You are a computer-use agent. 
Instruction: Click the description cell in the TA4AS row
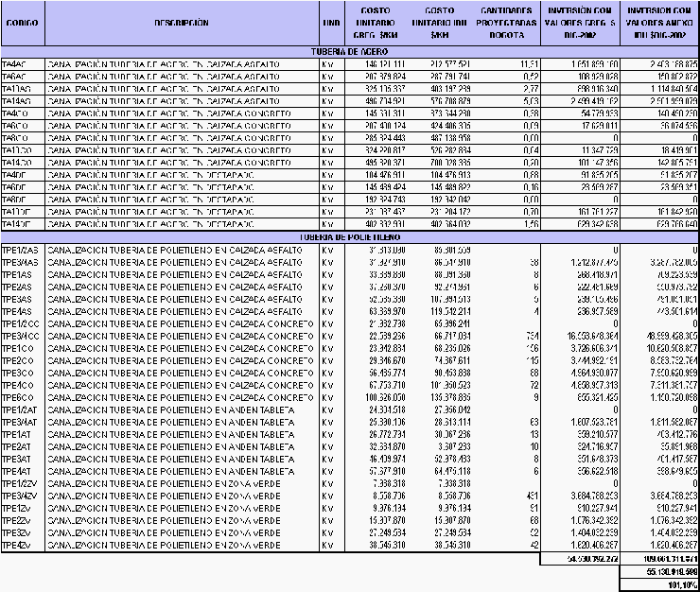tap(181, 62)
